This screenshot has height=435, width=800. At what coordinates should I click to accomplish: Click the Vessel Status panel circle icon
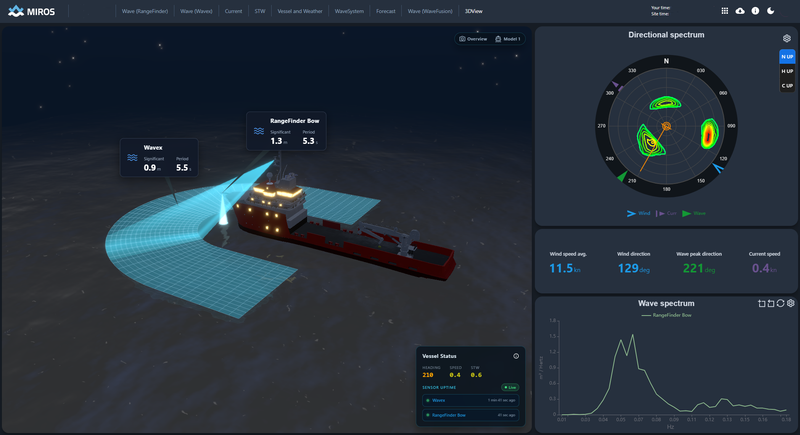point(516,356)
